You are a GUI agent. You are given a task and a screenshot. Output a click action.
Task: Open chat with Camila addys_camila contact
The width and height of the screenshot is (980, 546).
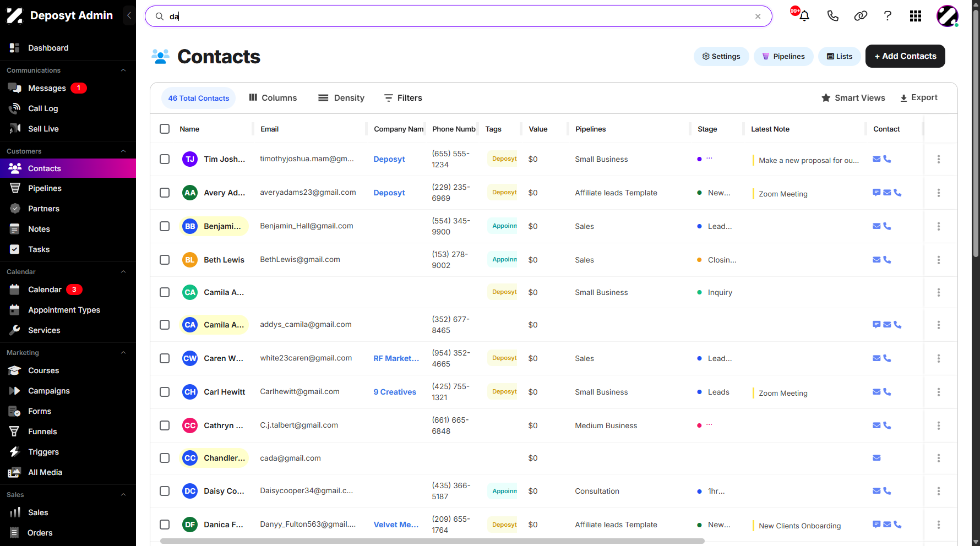(x=876, y=325)
